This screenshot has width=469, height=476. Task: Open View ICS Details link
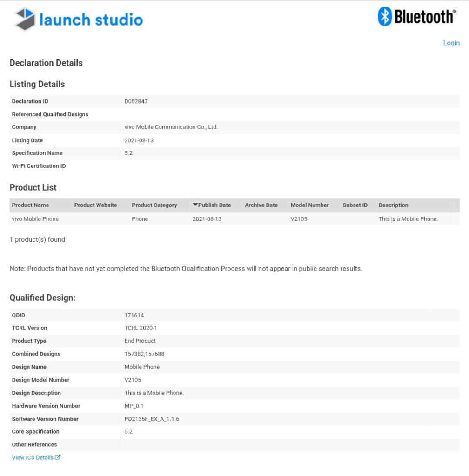(33, 457)
